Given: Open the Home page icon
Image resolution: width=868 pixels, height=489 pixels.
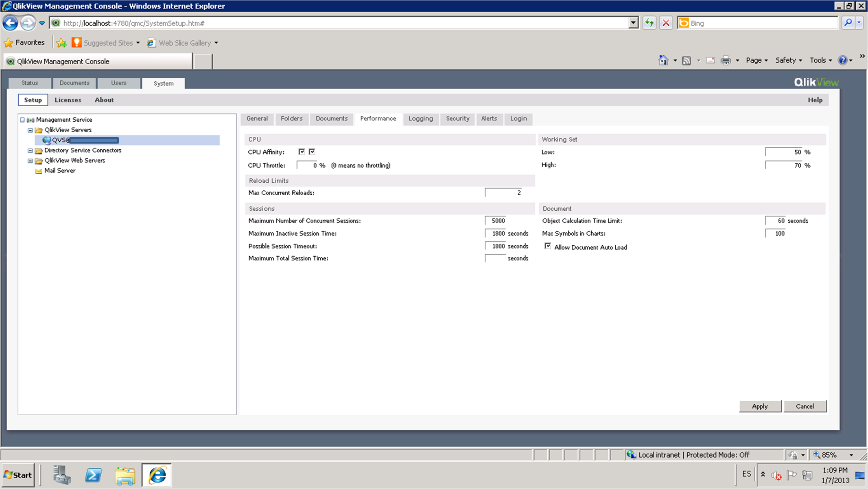Looking at the screenshot, I should pyautogui.click(x=663, y=60).
